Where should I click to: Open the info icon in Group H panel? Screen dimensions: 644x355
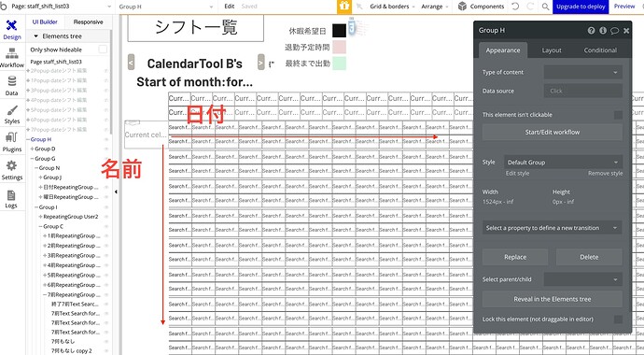click(x=603, y=31)
